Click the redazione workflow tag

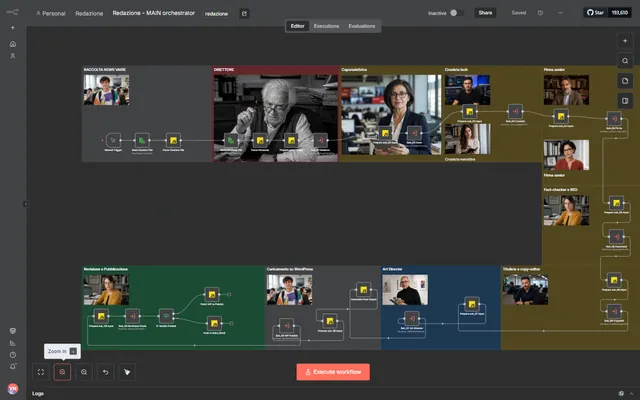(216, 13)
